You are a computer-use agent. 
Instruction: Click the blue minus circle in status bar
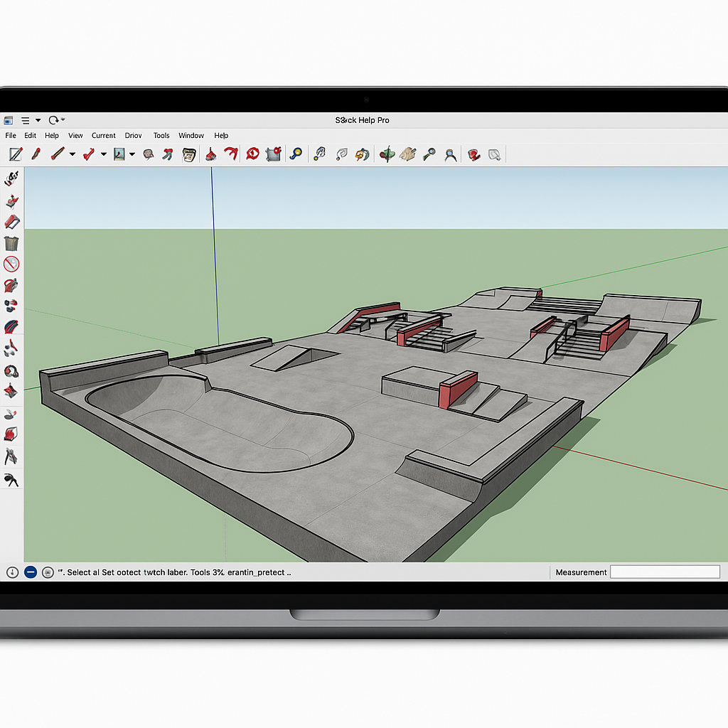point(31,572)
